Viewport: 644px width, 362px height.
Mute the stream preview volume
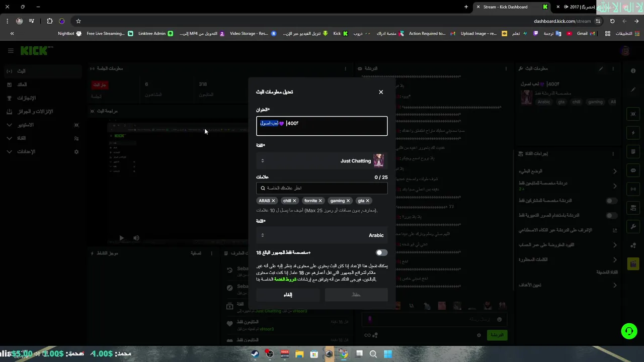pyautogui.click(x=136, y=238)
